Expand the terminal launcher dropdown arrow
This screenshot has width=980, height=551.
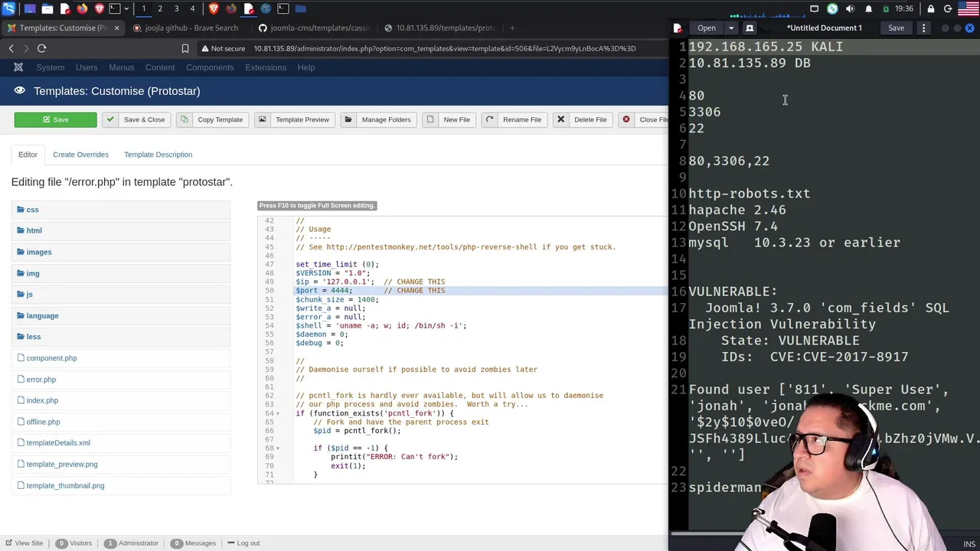pos(126,8)
